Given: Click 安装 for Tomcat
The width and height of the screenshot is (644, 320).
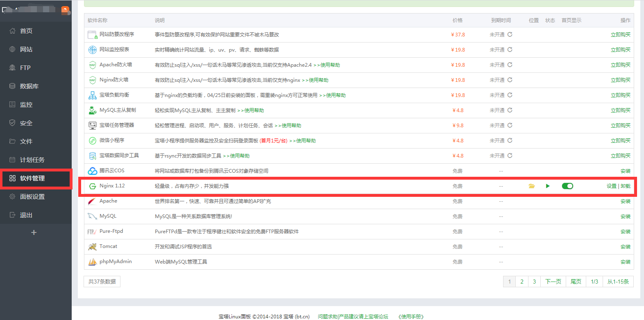Looking at the screenshot, I should [x=626, y=247].
